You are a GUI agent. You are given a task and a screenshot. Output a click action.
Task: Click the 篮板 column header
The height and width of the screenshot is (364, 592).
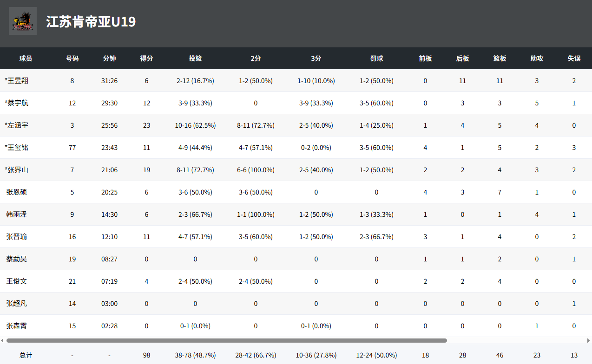(x=500, y=58)
